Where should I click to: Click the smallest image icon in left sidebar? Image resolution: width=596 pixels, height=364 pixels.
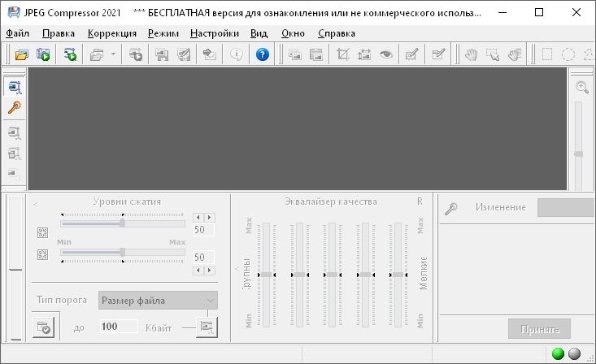15,174
